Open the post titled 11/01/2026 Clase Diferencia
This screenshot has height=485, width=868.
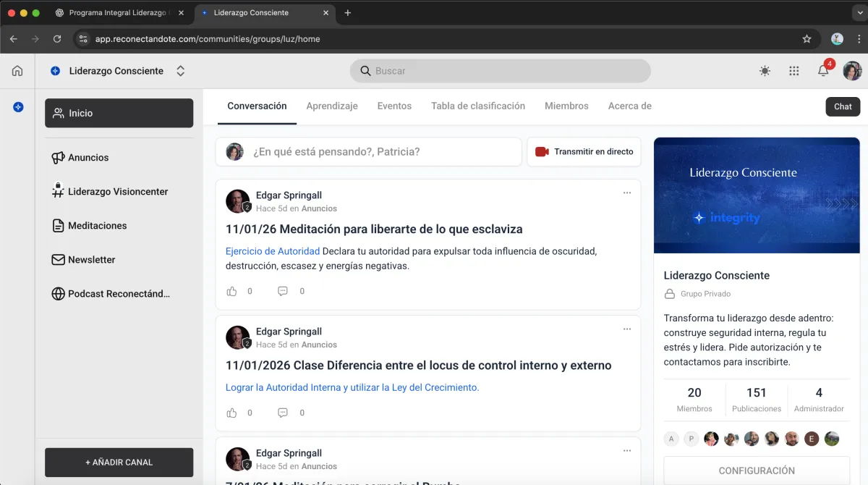419,365
